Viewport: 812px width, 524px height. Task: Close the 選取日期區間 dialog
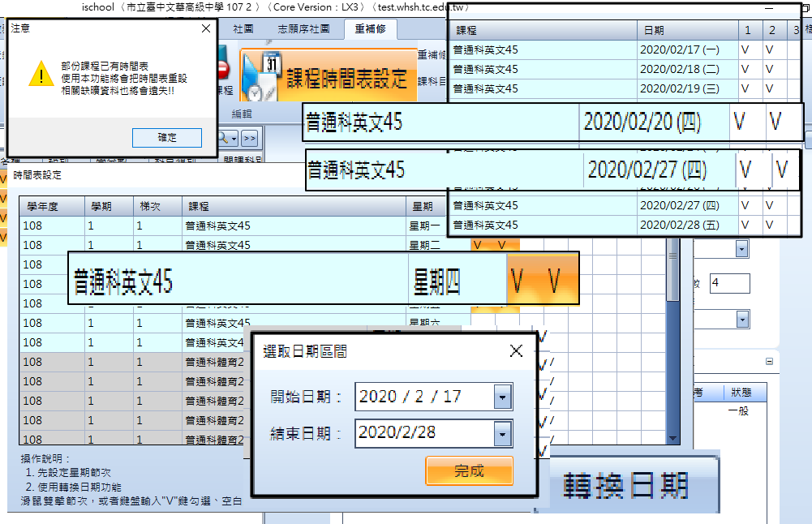pyautogui.click(x=516, y=351)
